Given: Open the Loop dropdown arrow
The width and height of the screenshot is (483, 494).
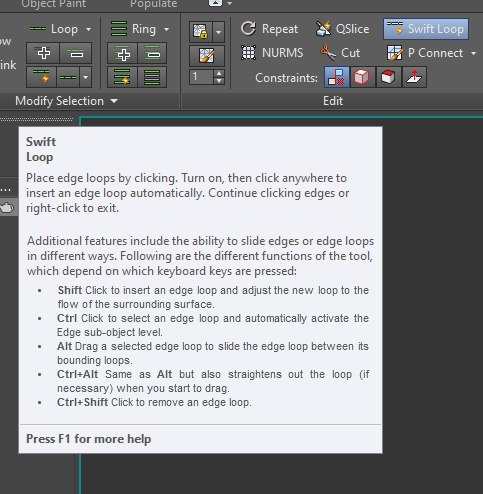Looking at the screenshot, I should pos(88,29).
